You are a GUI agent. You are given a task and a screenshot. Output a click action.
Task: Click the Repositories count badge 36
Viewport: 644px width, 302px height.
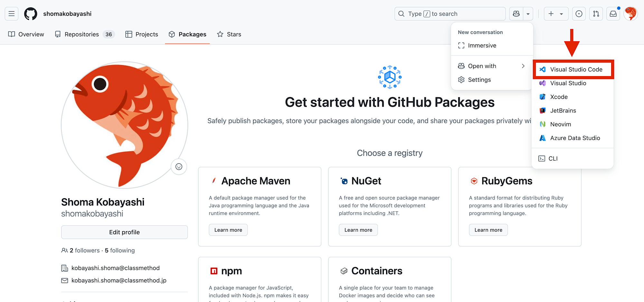tap(109, 34)
